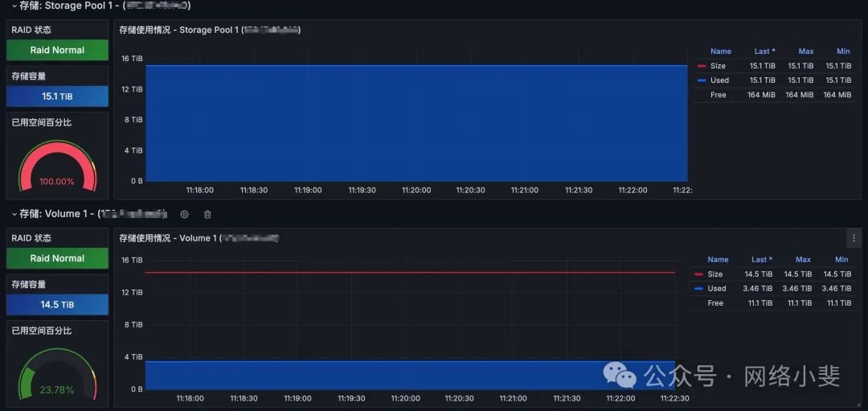Toggle Size series label in Storage Pool 1 legend
The width and height of the screenshot is (868, 411).
718,66
